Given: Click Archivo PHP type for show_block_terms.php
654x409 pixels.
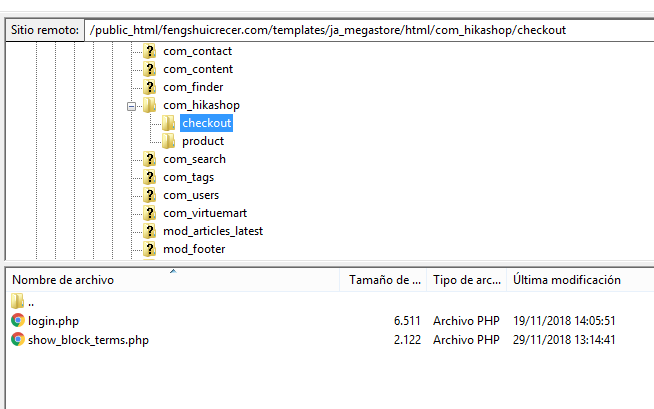Looking at the screenshot, I should coord(466,340).
